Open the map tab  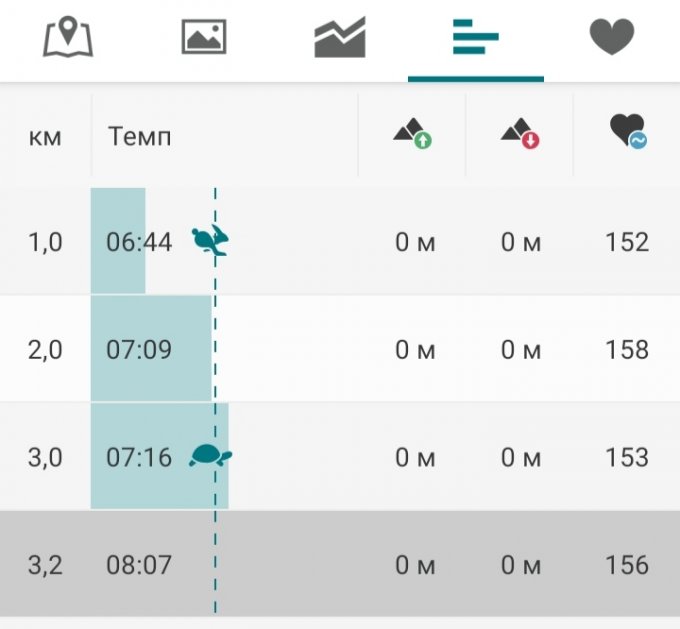pos(68,38)
